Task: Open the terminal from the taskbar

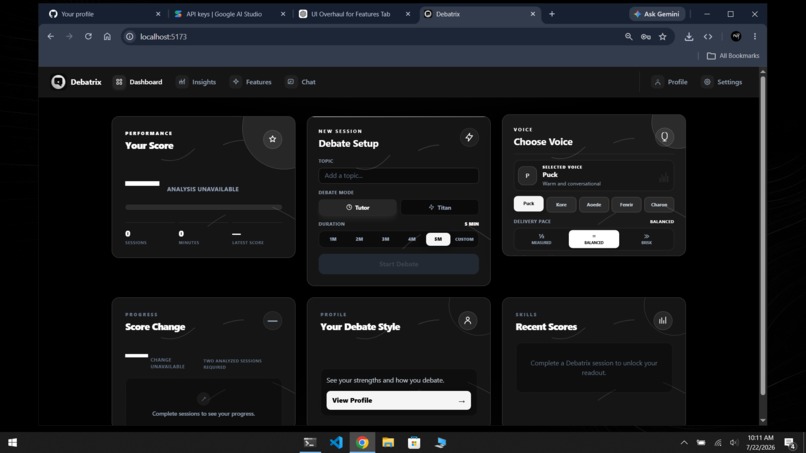Action: 310,443
